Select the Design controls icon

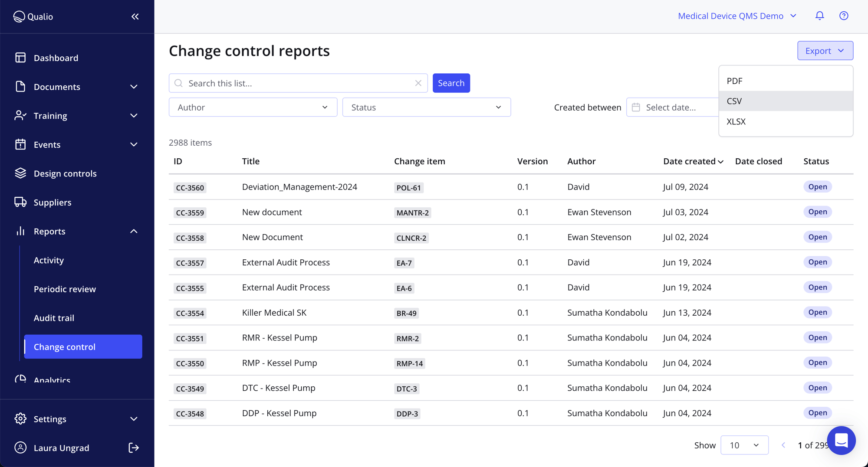20,173
